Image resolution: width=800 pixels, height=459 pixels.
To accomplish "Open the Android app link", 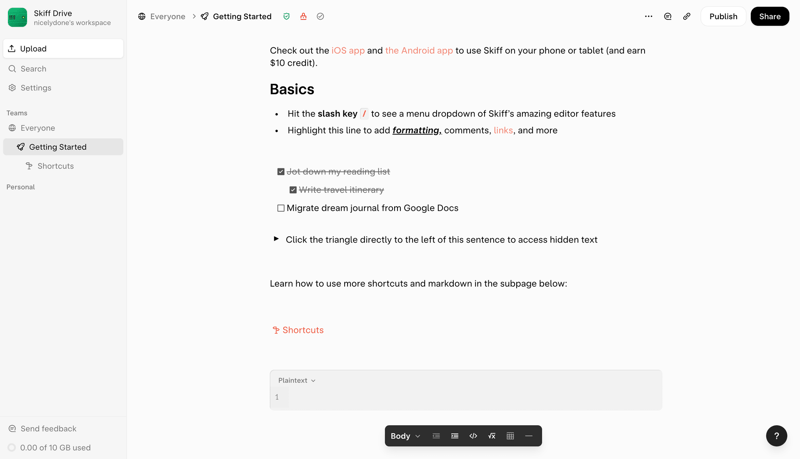I will point(419,50).
